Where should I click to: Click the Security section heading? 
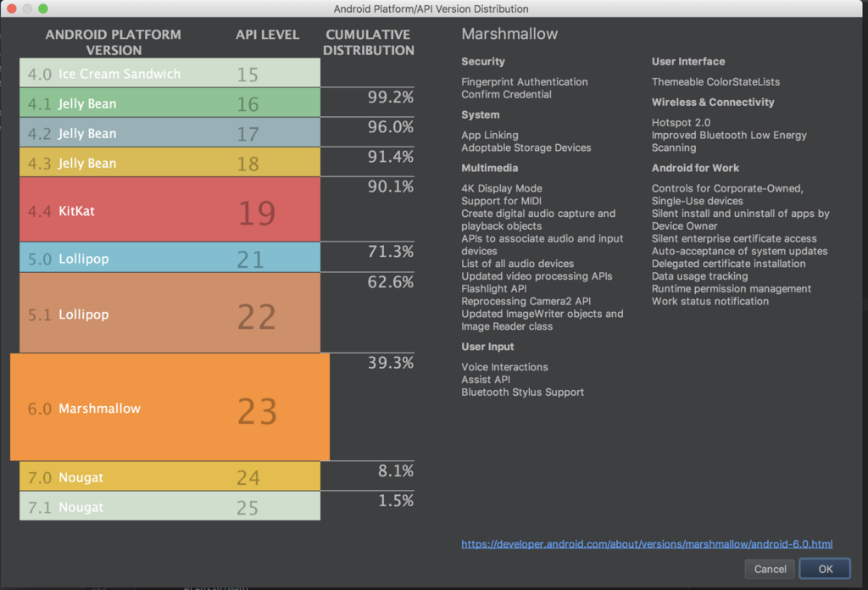482,61
